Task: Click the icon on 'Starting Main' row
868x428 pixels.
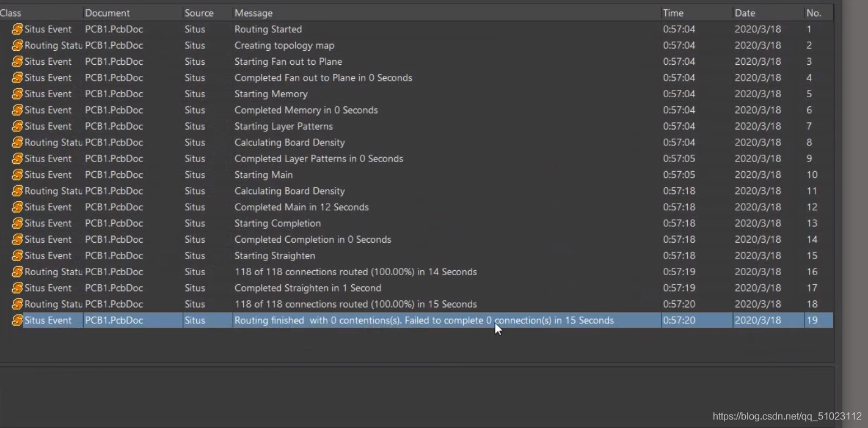Action: (x=18, y=175)
